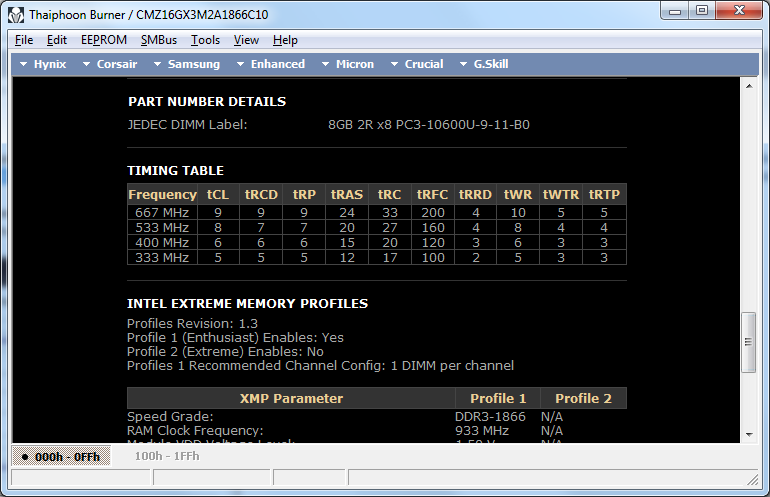Open the EEPROM menu
The height and width of the screenshot is (497, 770).
(104, 40)
